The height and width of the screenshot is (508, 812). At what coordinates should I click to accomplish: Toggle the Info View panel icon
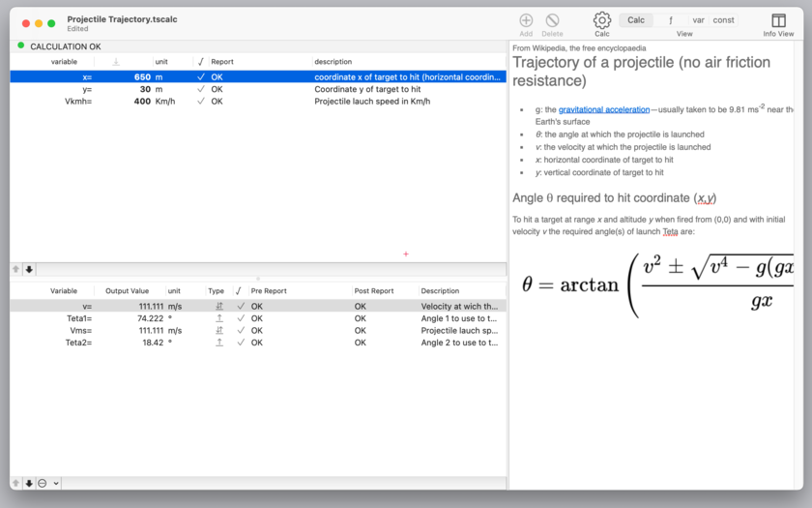(x=778, y=20)
